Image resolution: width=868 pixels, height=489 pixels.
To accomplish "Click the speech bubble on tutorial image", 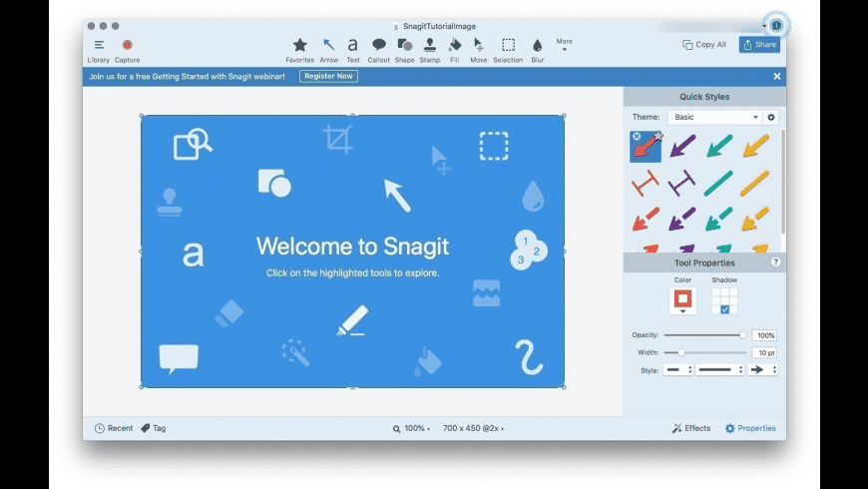I will click(179, 359).
